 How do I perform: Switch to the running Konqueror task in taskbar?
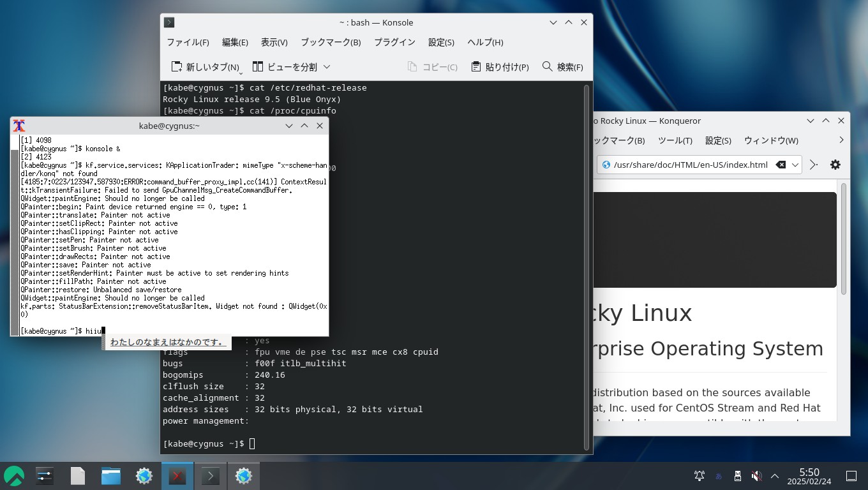click(x=244, y=476)
